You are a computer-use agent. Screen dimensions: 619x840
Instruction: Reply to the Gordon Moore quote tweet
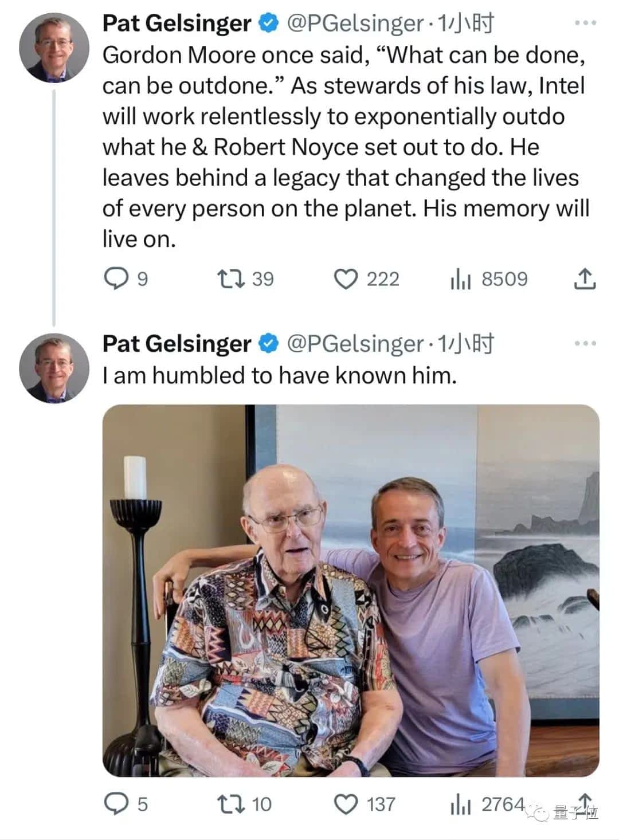(x=116, y=279)
